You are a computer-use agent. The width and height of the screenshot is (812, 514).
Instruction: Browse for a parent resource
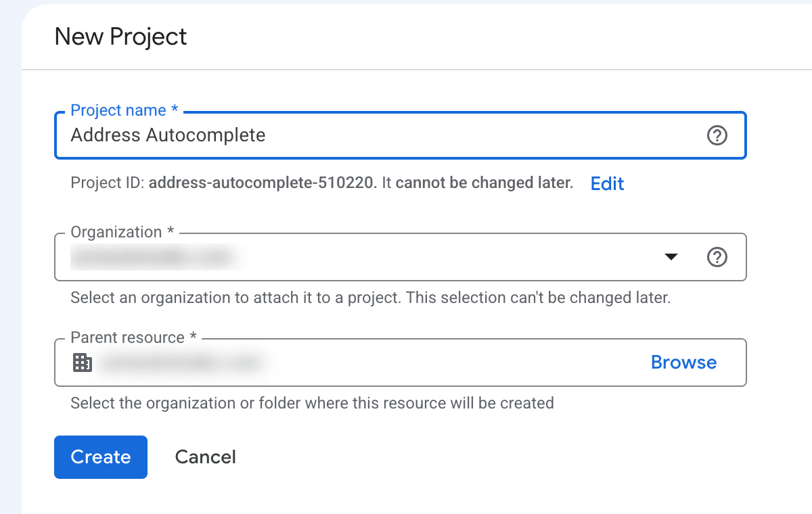[x=683, y=363]
